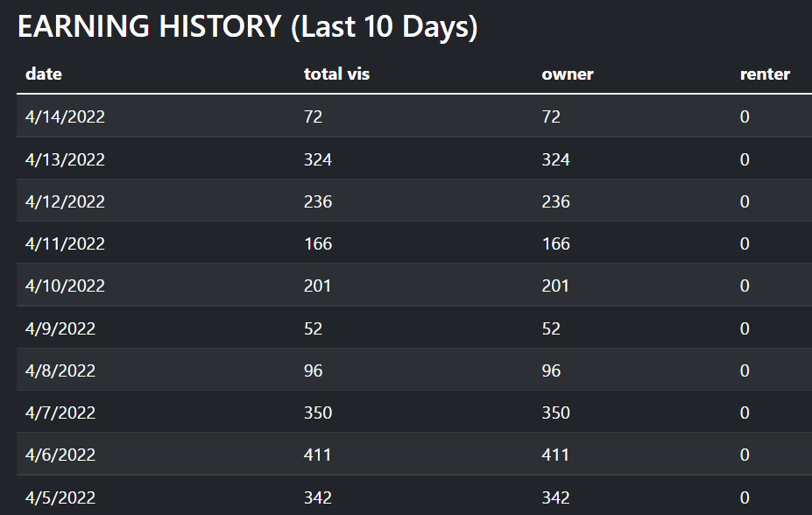
Task: Click owner value 201
Action: [555, 286]
